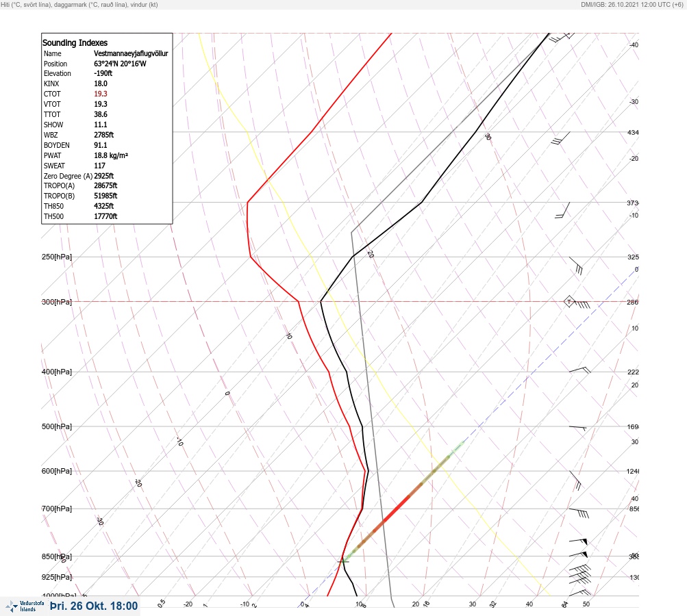Click the 600[hPa] pressure label
Screen dimensions: 687x616
coord(57,471)
